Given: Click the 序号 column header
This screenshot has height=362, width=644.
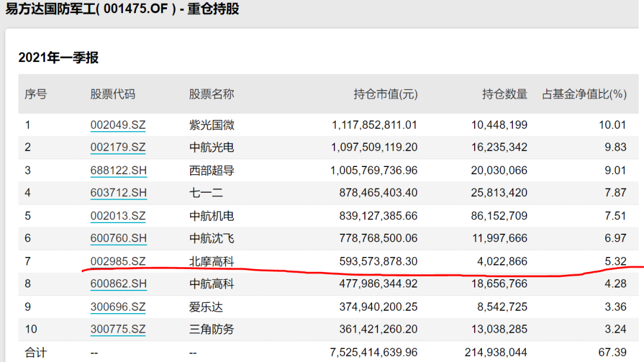Looking at the screenshot, I should 36,94.
